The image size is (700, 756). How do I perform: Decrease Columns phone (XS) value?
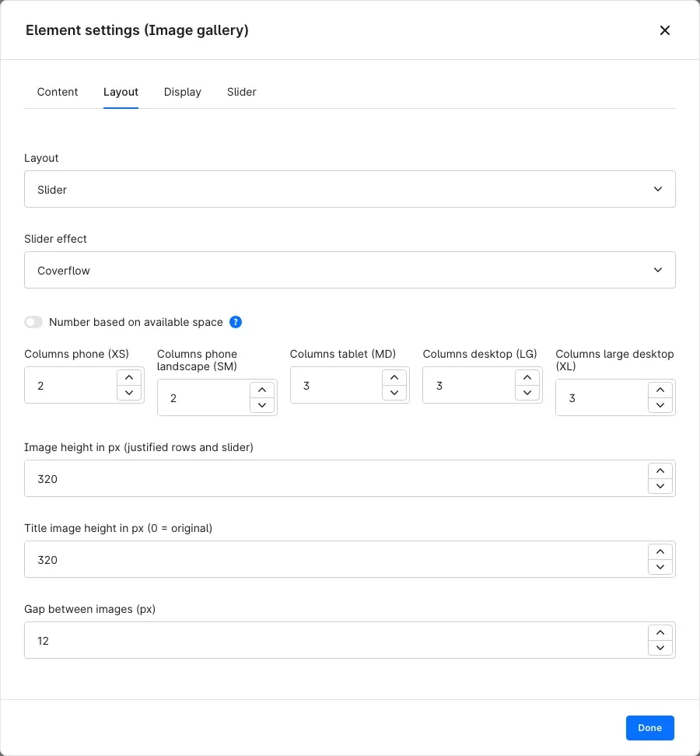pyautogui.click(x=129, y=393)
